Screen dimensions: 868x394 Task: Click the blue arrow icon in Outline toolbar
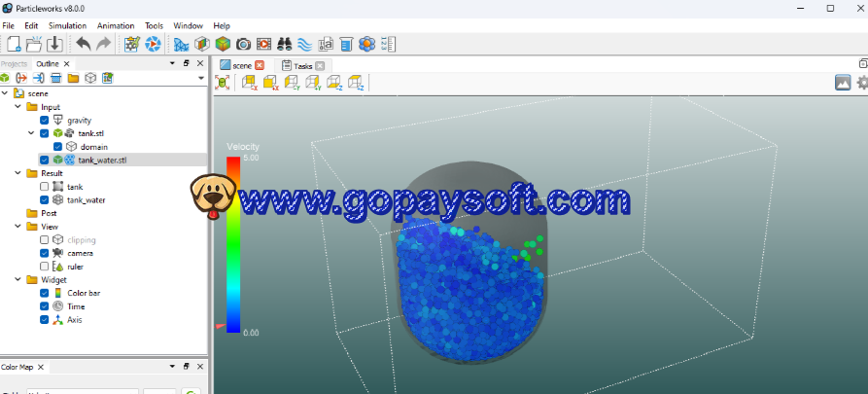click(39, 78)
